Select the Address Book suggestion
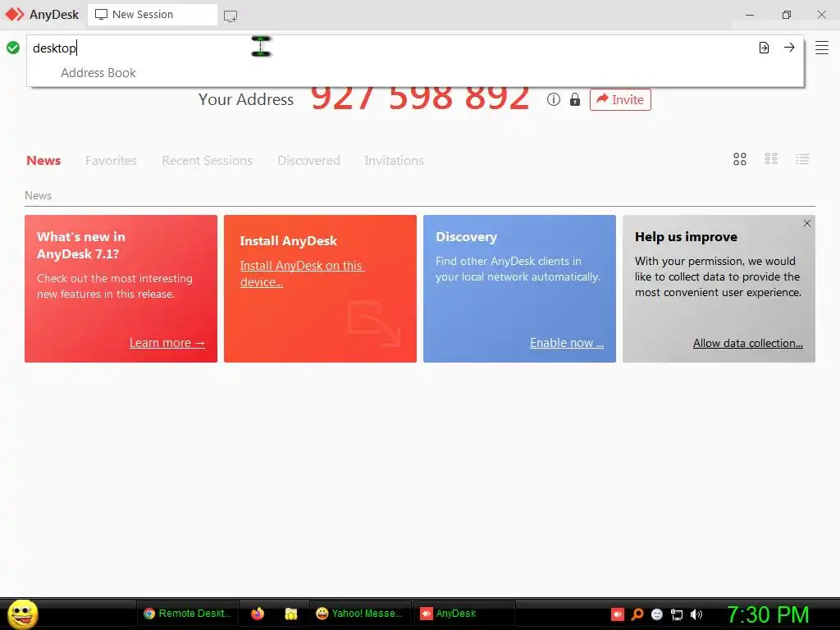 98,73
